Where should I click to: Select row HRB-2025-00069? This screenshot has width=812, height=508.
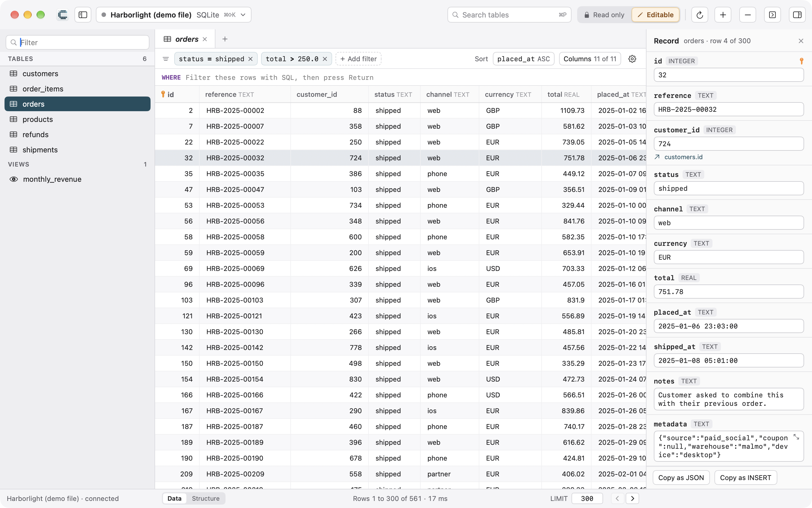pyautogui.click(x=400, y=268)
